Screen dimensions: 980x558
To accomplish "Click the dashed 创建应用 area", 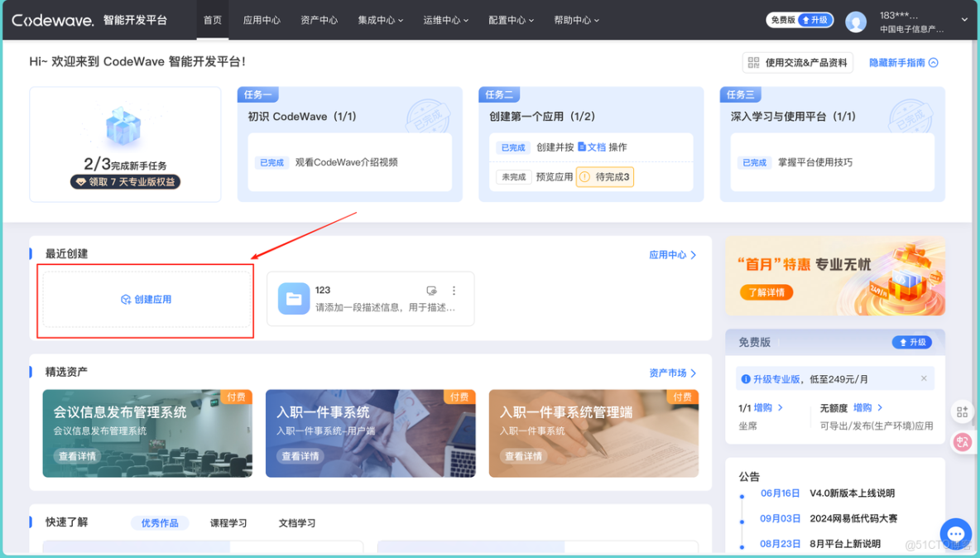I will [x=145, y=299].
